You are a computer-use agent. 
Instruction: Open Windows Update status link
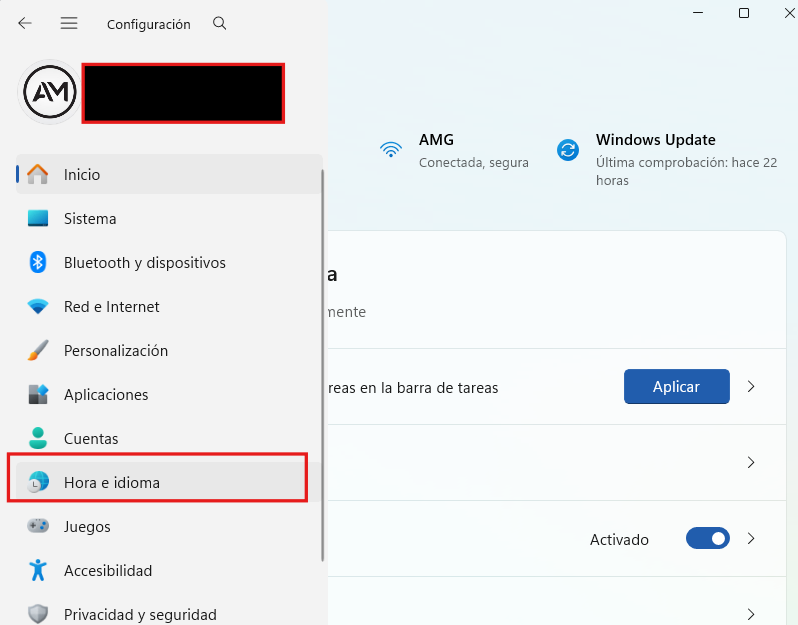(667, 159)
